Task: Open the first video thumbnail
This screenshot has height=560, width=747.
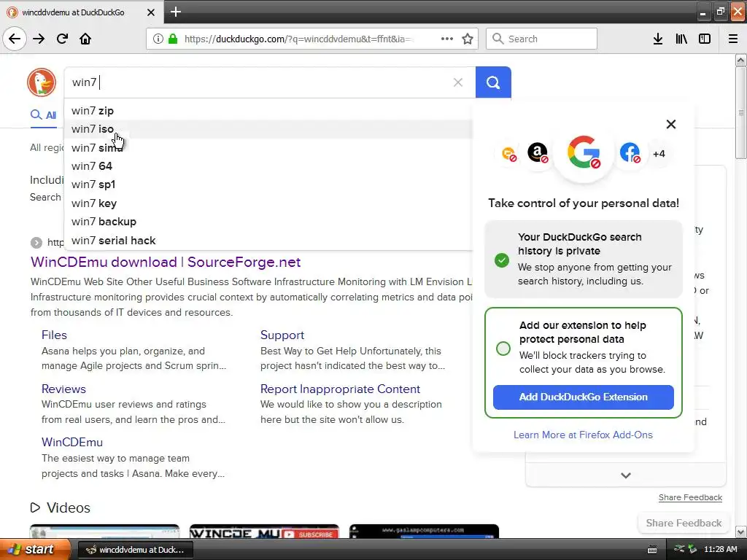Action: [104, 531]
